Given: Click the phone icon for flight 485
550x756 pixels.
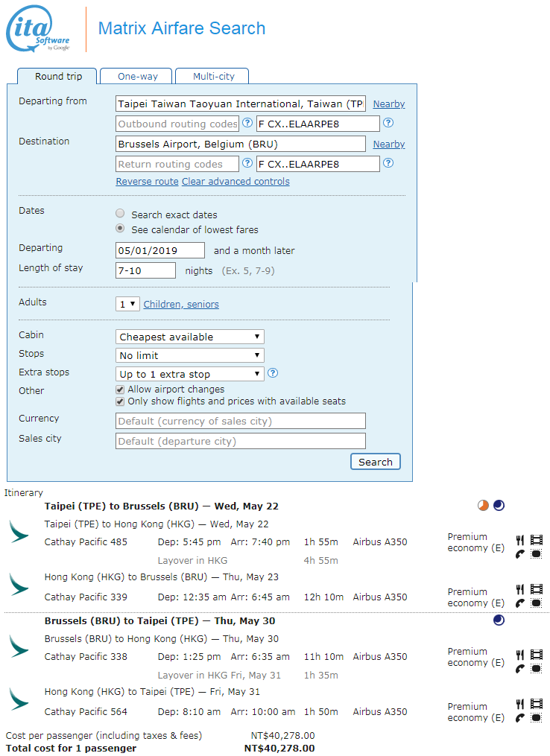Looking at the screenshot, I should coord(519,554).
